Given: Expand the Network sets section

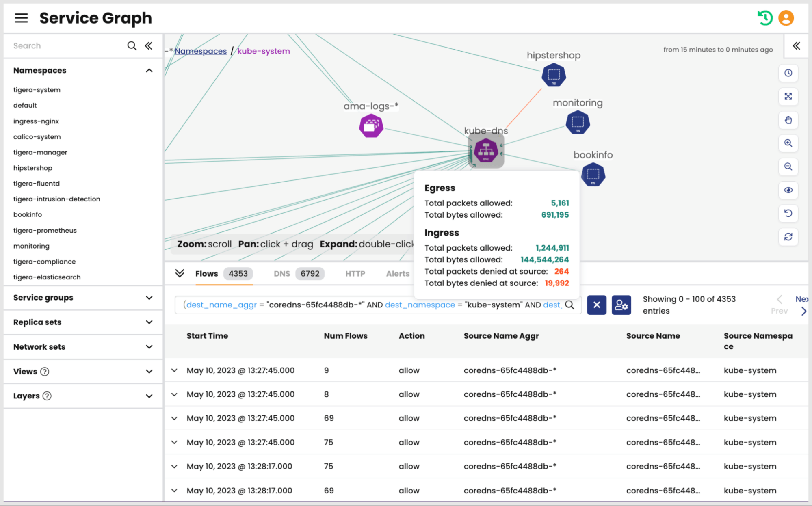Looking at the screenshot, I should 149,347.
